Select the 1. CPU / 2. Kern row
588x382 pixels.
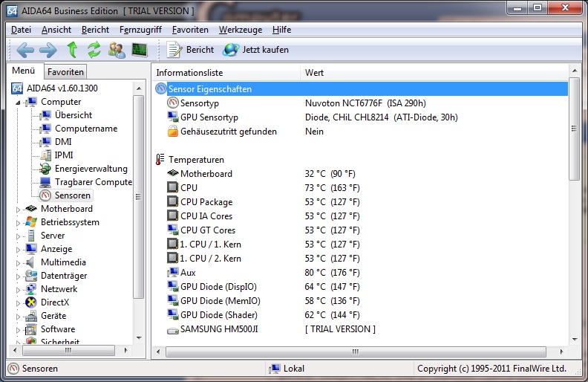362,259
